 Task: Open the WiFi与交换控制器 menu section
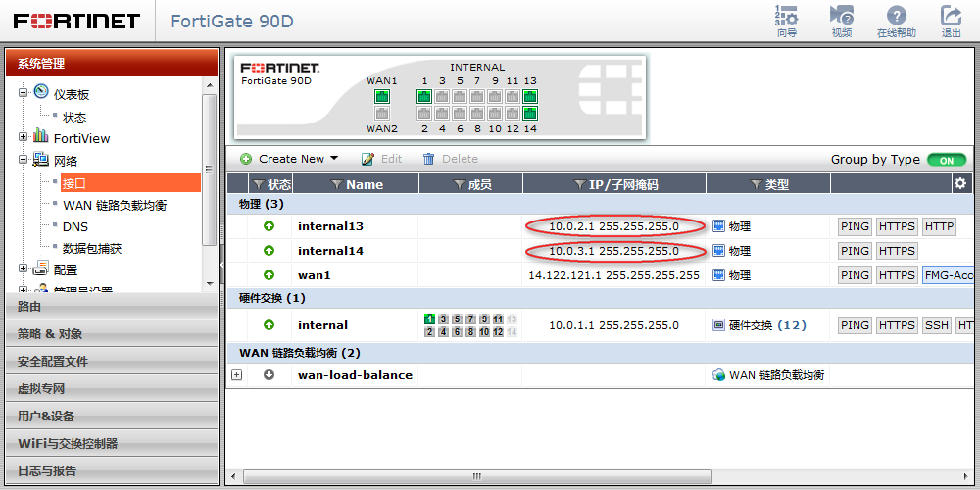[x=112, y=444]
